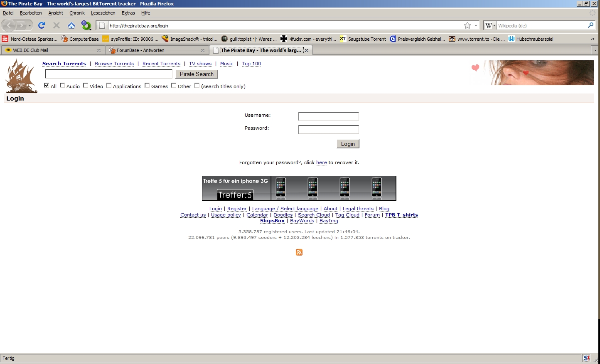Open Saugstube Torrent bookmark
600x364 pixels.
tap(363, 39)
